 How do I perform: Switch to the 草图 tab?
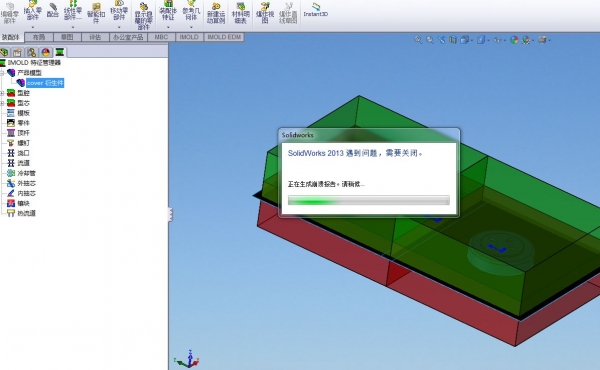[67, 37]
